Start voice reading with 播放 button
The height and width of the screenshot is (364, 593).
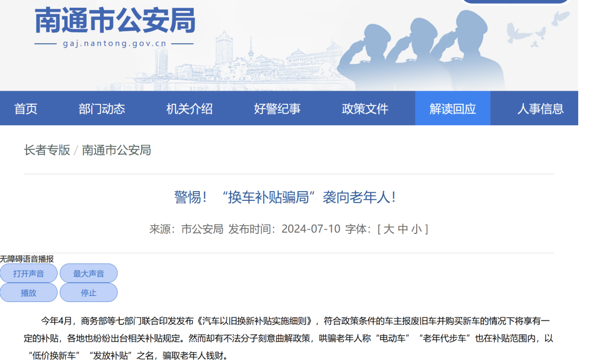[x=29, y=293]
